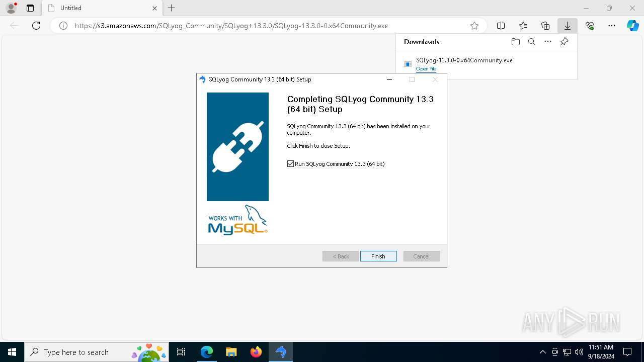Open Copilot sidebar icon
This screenshot has height=362, width=644.
coord(632,26)
